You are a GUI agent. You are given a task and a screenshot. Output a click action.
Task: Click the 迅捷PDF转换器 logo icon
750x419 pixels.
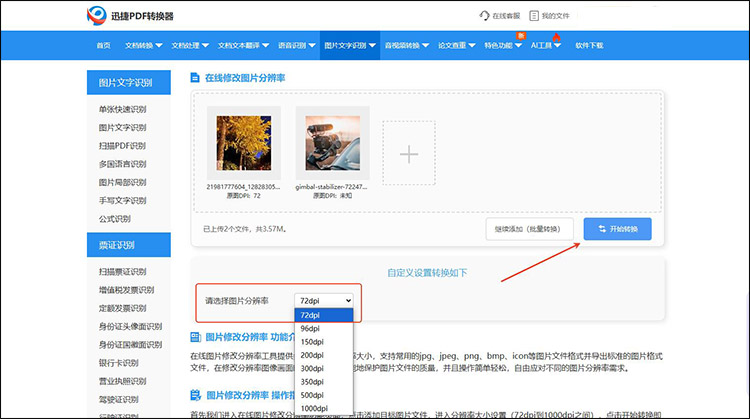coord(97,16)
